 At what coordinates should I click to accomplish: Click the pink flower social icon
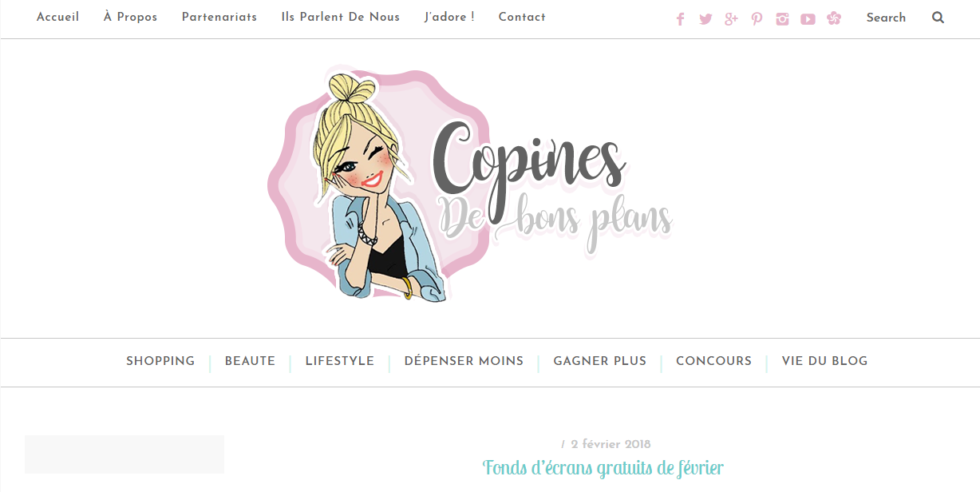coord(834,18)
